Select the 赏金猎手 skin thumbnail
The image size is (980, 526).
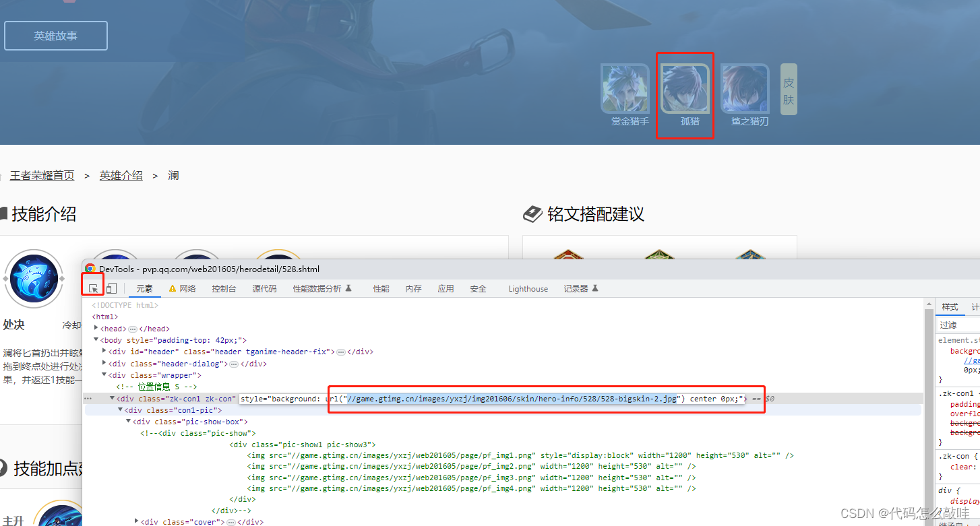coord(625,89)
